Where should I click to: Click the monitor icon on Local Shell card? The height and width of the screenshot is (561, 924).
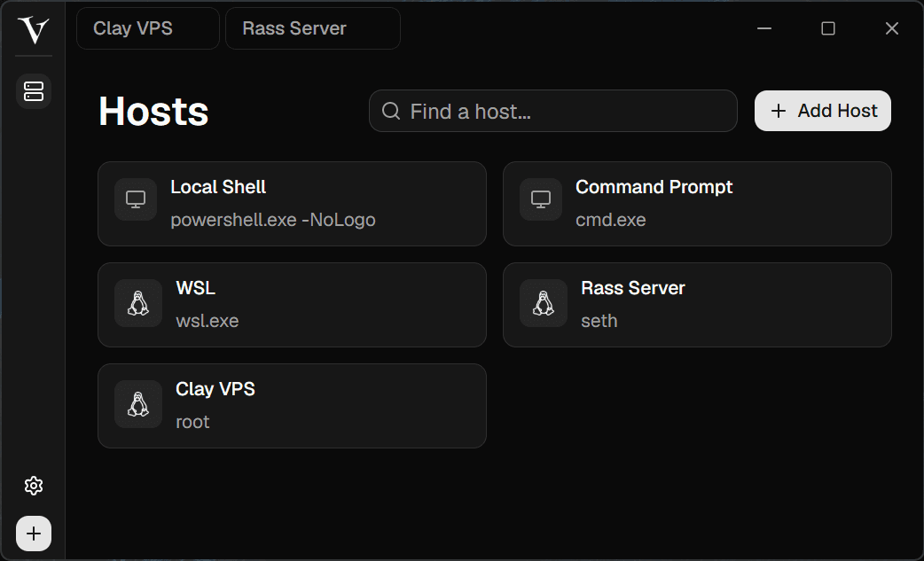pos(136,199)
